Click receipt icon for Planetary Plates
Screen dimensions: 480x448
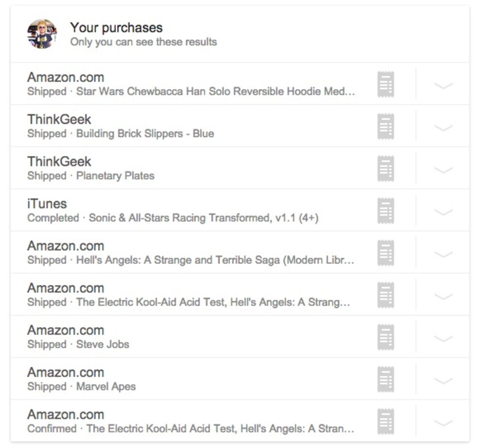click(385, 169)
